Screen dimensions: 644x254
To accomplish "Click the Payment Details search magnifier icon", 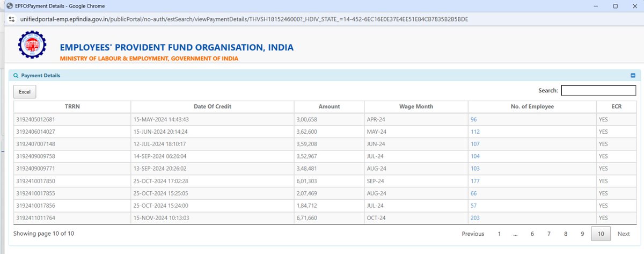I will click(15, 76).
